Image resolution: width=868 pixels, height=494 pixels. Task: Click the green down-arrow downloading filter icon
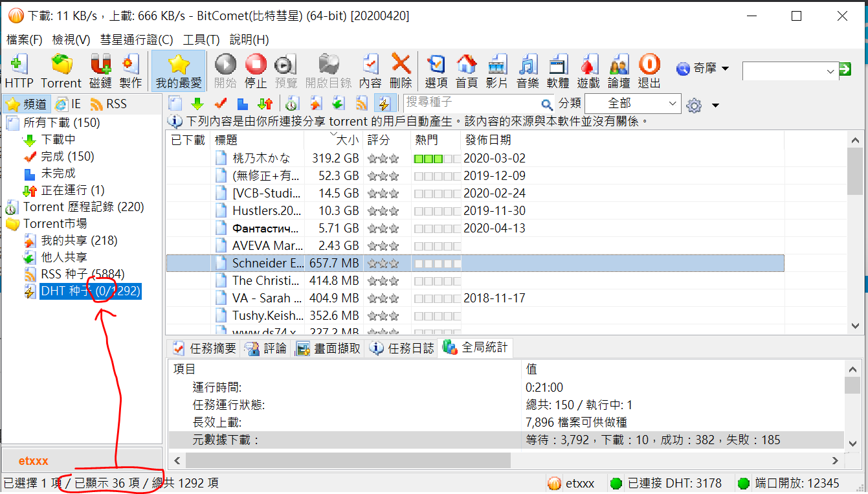197,104
